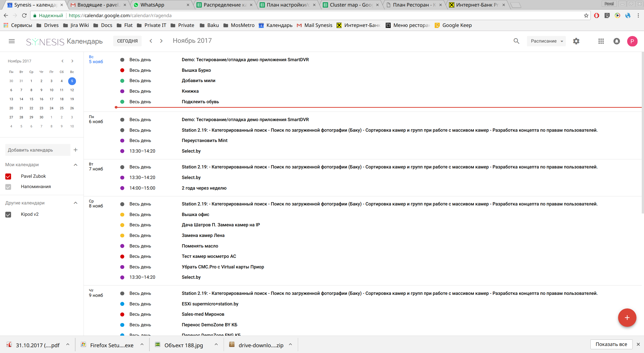
Task: Toggle the Pavel Zubok calendar checkbox
Action: pos(8,176)
